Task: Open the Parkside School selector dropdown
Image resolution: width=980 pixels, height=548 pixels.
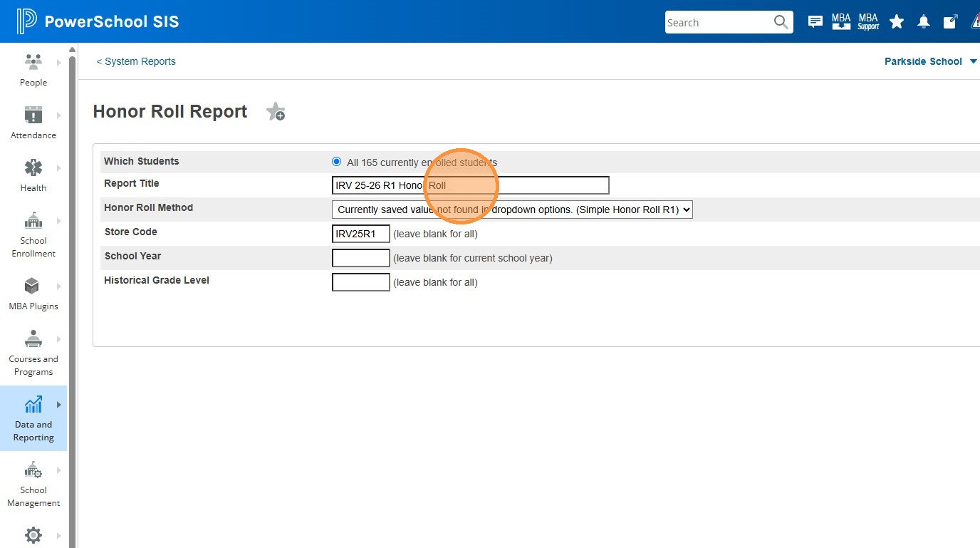Action: point(931,61)
